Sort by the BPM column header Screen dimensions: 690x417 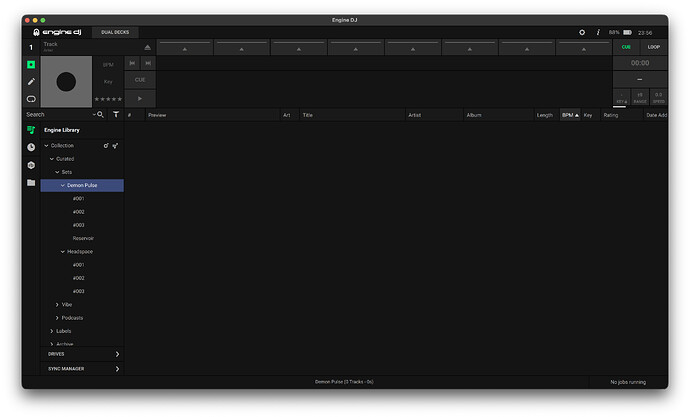[568, 115]
